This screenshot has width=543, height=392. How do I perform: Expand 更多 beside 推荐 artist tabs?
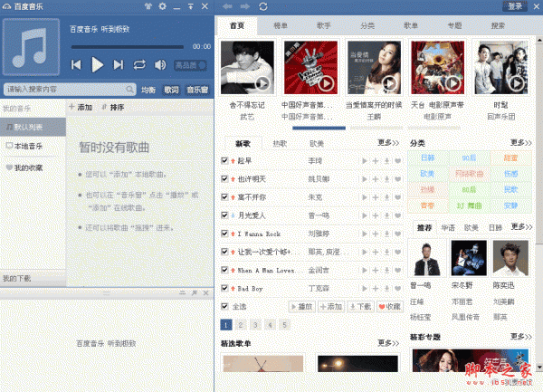(x=521, y=227)
